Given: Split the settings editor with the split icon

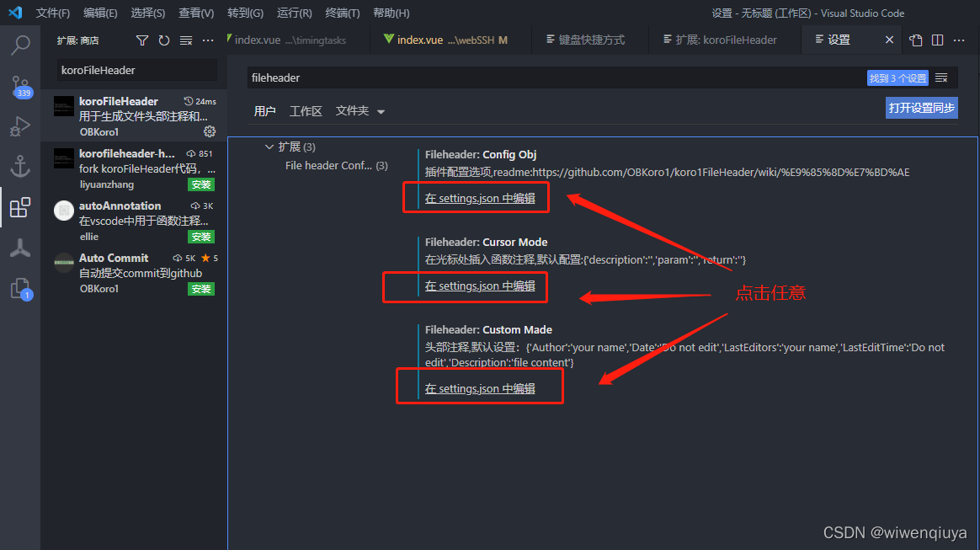Looking at the screenshot, I should (x=937, y=40).
